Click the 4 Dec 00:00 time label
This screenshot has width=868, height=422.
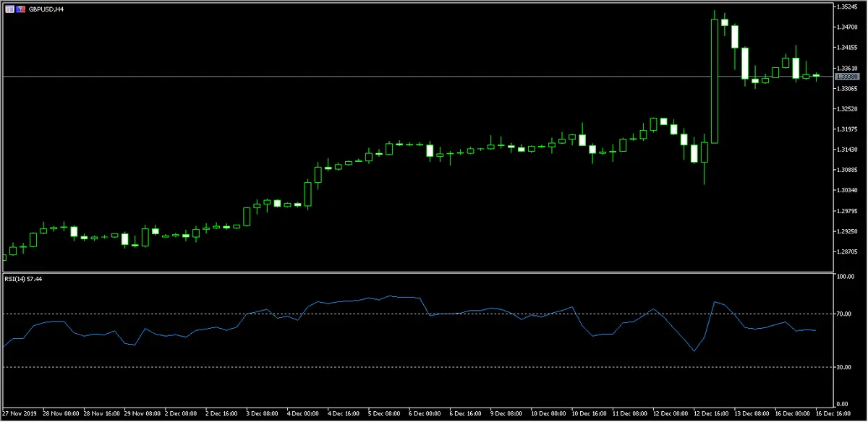(x=305, y=414)
